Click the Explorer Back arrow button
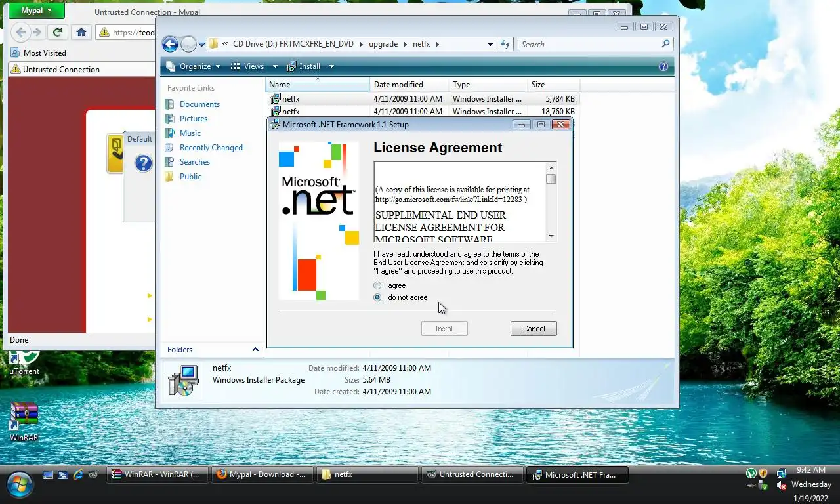The image size is (840, 504). click(x=170, y=44)
